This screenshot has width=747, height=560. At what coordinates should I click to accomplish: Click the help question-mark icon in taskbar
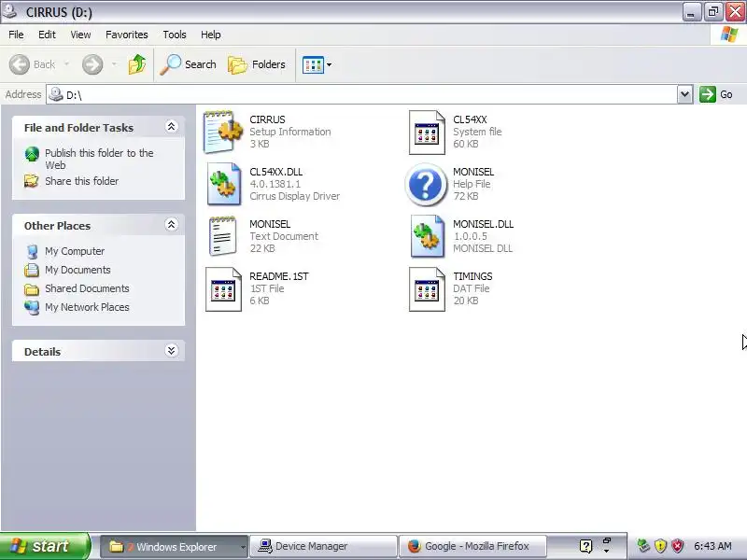tap(586, 546)
